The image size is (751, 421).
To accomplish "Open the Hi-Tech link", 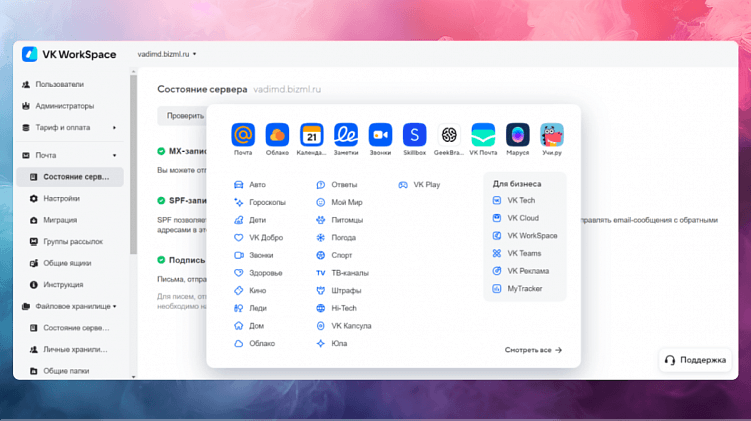I will tap(344, 308).
